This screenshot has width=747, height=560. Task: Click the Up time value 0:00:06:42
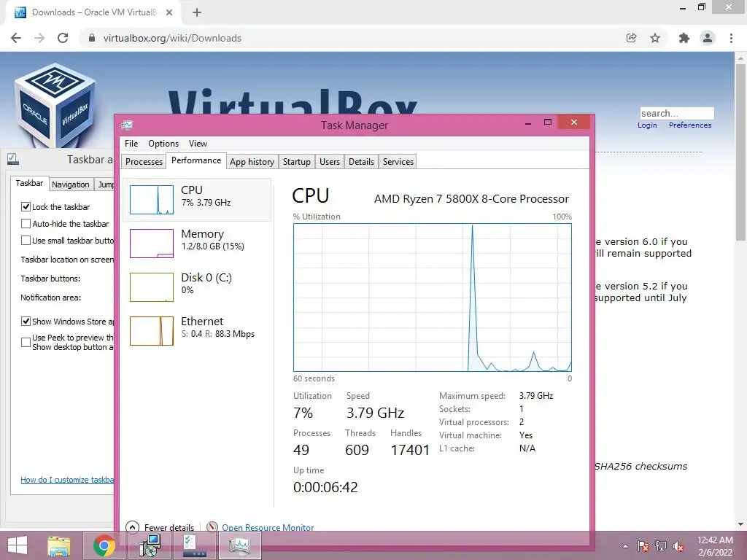pos(325,486)
